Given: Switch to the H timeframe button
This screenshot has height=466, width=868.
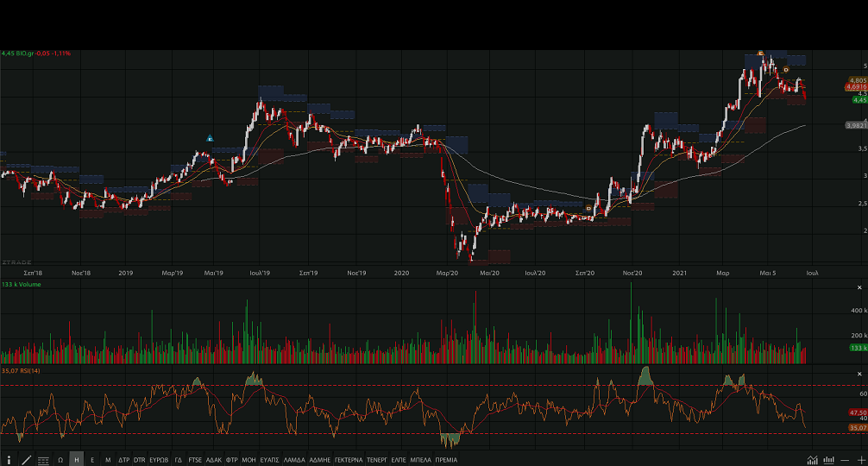Looking at the screenshot, I should (77, 460).
